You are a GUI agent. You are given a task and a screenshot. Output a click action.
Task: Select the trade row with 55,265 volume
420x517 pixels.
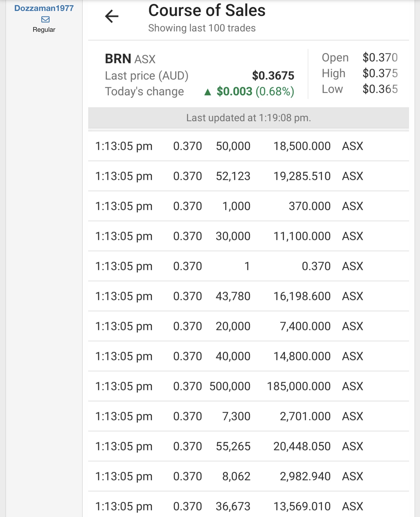pos(248,446)
